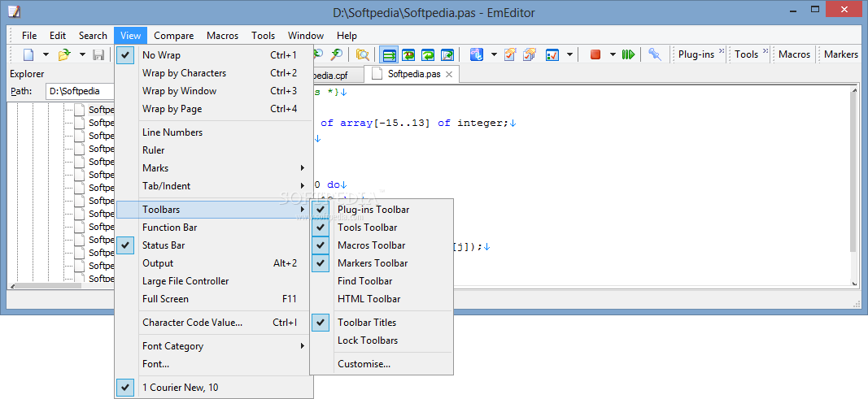Choose the Full Screen menu item
The width and height of the screenshot is (868, 399).
coord(214,299)
